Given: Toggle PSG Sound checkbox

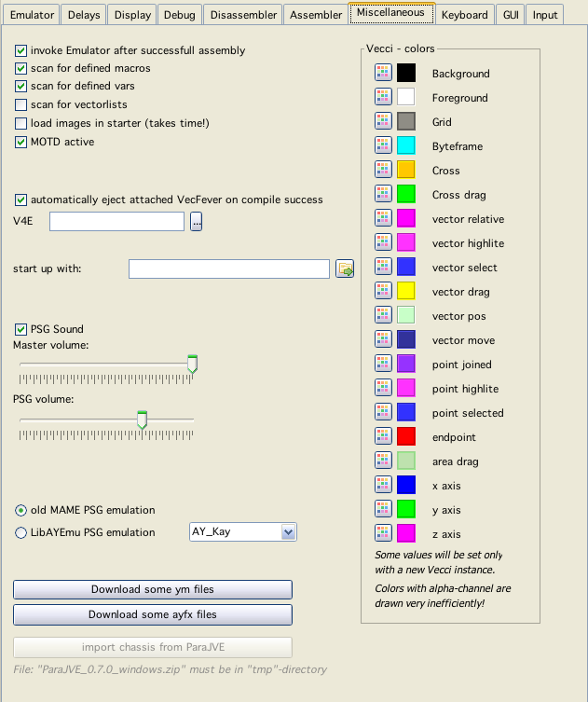Looking at the screenshot, I should (21, 329).
